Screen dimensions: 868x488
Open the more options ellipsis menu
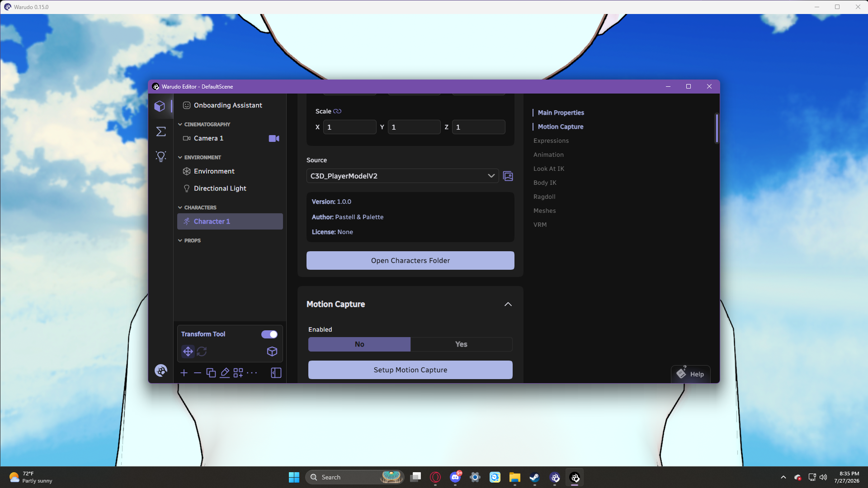tap(252, 373)
